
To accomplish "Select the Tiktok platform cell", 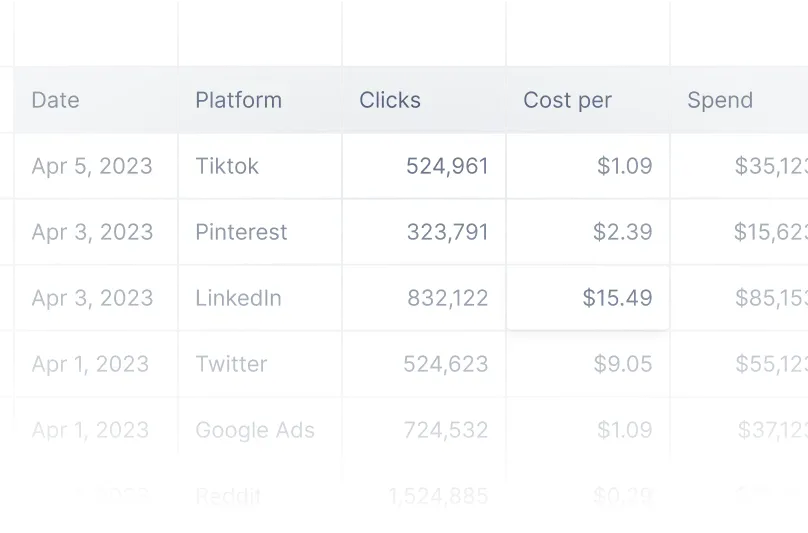I will pyautogui.click(x=227, y=166).
